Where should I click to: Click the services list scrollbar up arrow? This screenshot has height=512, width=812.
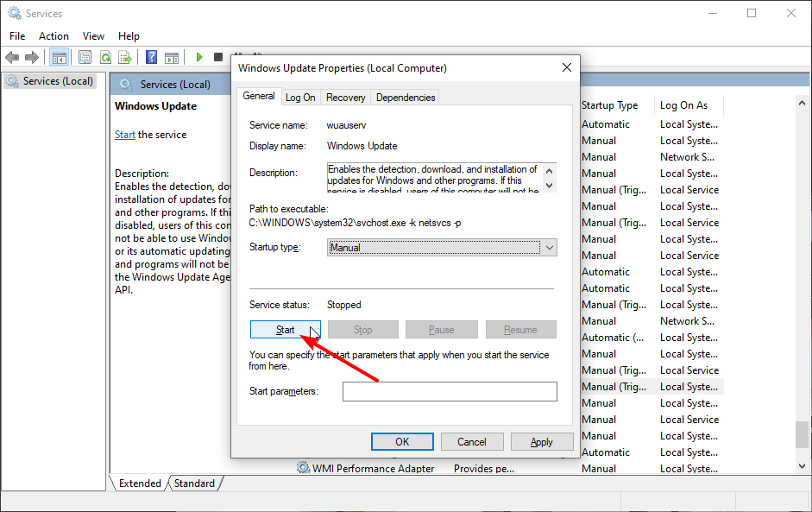tap(803, 103)
